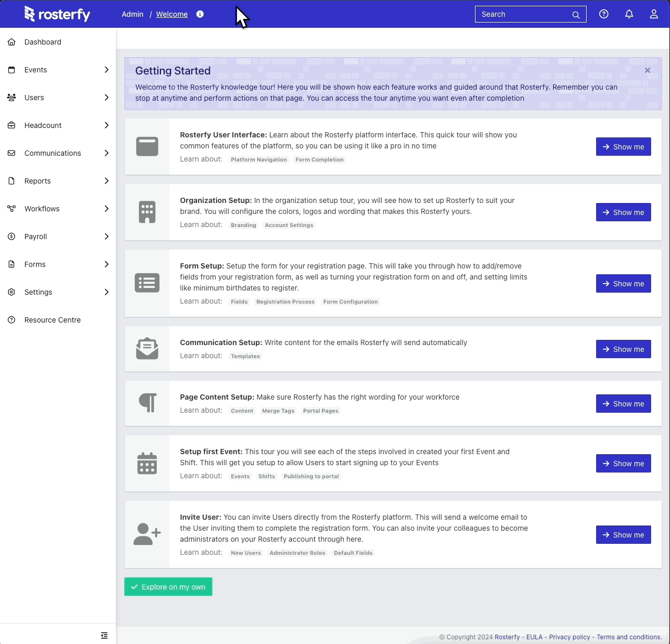Open Resource Centre from sidebar

pyautogui.click(x=52, y=320)
